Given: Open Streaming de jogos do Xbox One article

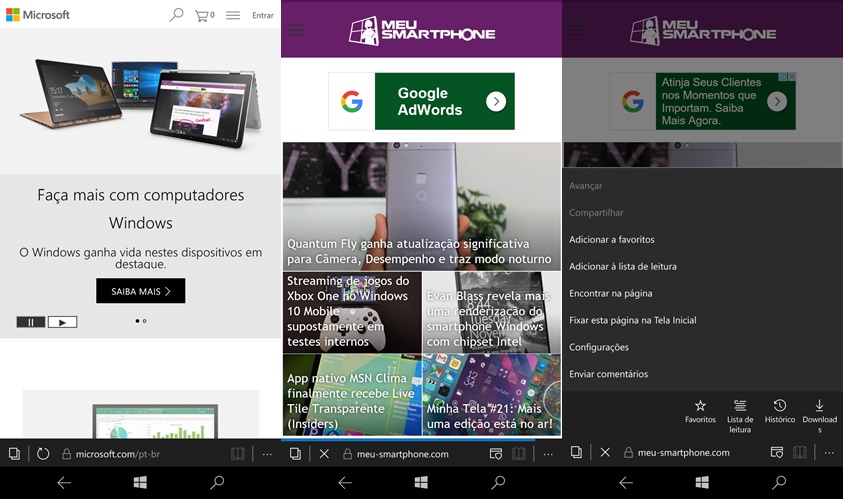Looking at the screenshot, I should [x=352, y=312].
